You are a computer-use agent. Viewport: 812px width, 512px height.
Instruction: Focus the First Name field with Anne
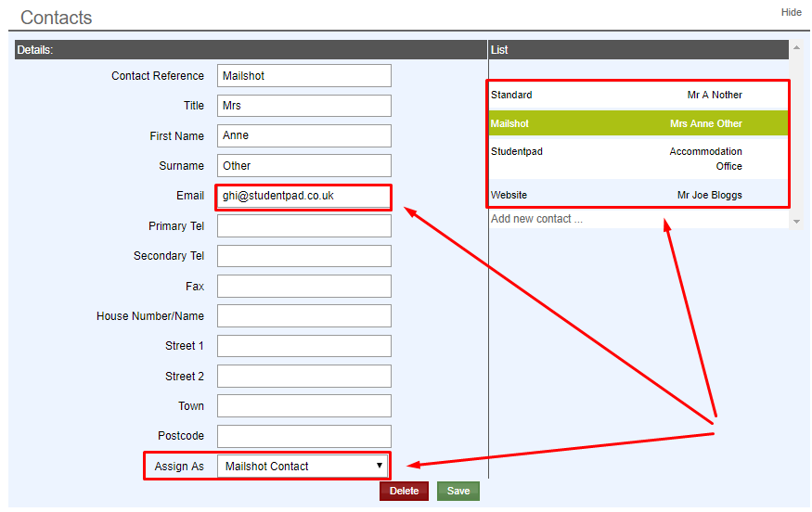click(304, 135)
